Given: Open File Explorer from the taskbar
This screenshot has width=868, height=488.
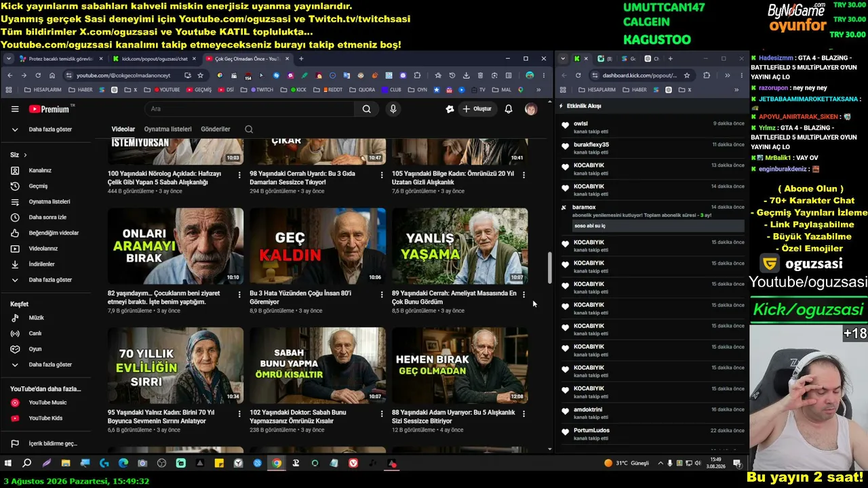Looking at the screenshot, I should 66,464.
